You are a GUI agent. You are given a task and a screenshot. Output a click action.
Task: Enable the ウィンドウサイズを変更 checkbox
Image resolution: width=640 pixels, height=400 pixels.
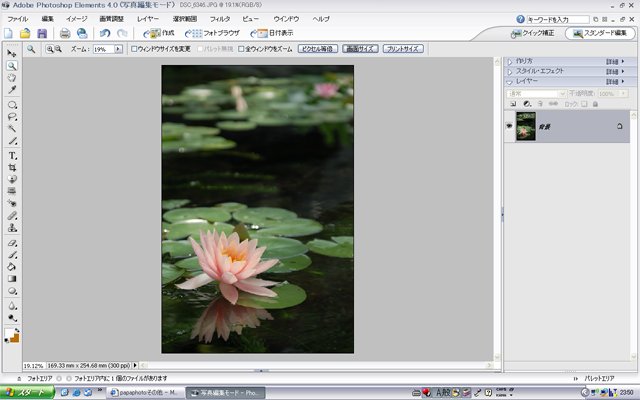point(134,49)
